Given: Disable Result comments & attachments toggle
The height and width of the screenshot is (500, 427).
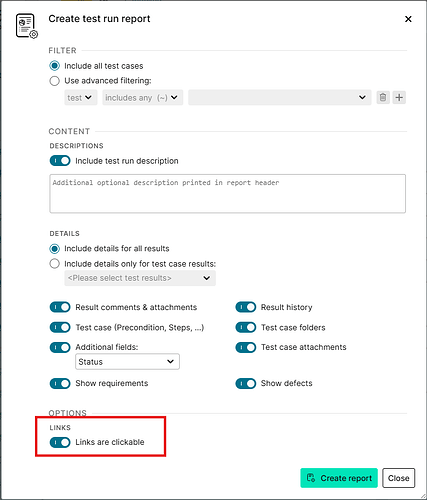Looking at the screenshot, I should point(60,307).
